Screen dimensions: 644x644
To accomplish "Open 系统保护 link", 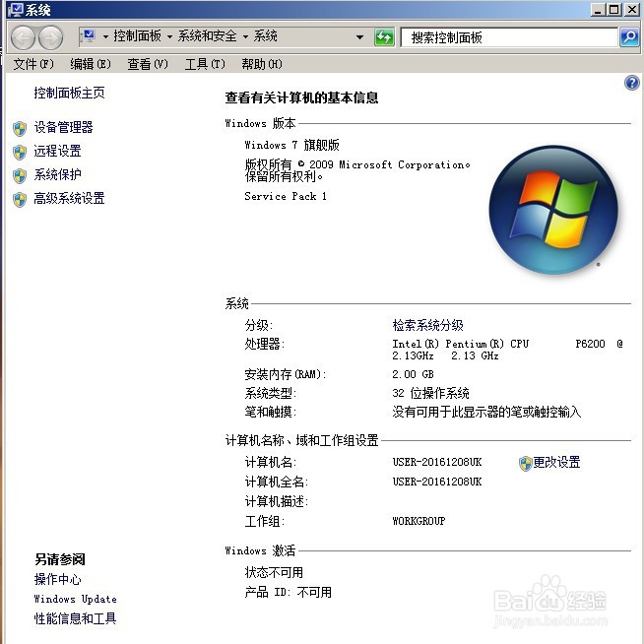I will [x=57, y=175].
